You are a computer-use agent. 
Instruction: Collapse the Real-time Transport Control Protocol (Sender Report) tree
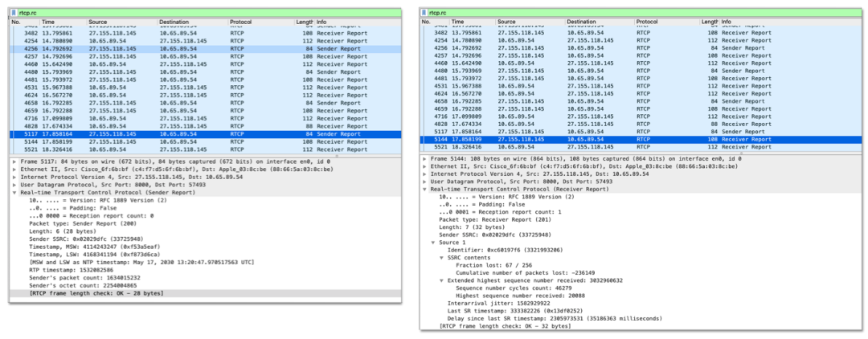14,193
